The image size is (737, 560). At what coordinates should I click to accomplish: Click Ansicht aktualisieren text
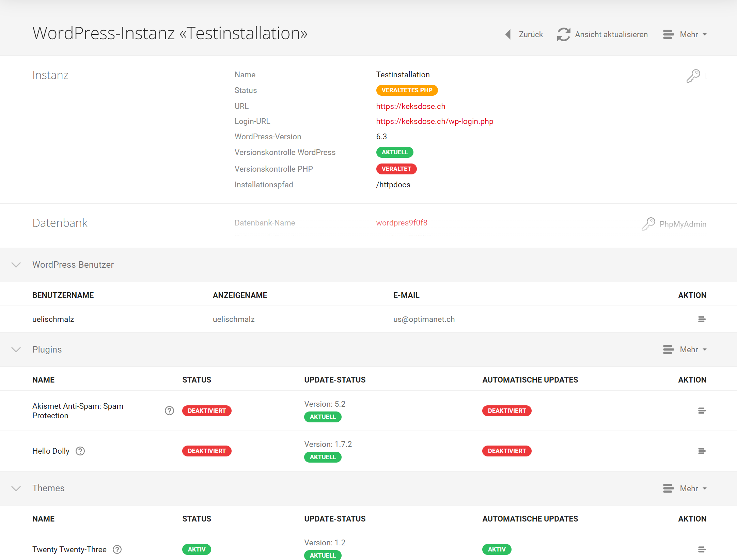pos(611,34)
